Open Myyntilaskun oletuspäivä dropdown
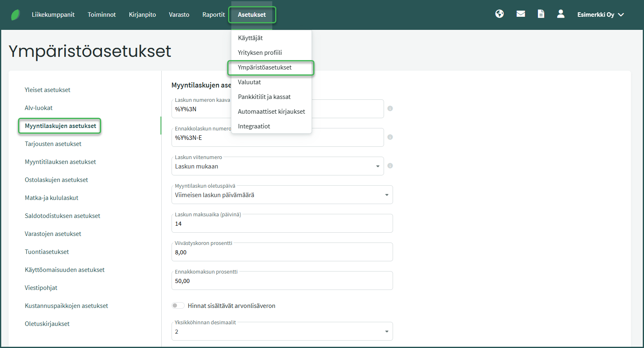The width and height of the screenshot is (644, 348). (x=386, y=195)
